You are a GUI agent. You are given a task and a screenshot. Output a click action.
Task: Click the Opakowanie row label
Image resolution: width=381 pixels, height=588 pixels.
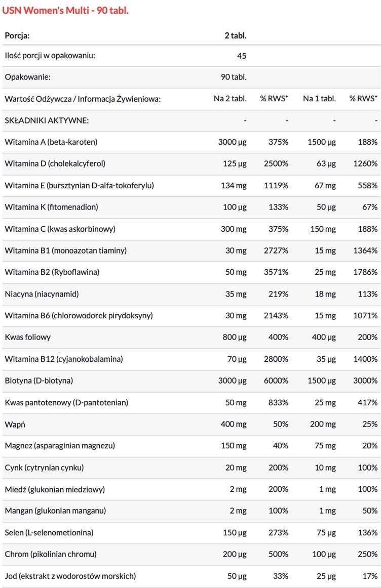[x=27, y=77]
